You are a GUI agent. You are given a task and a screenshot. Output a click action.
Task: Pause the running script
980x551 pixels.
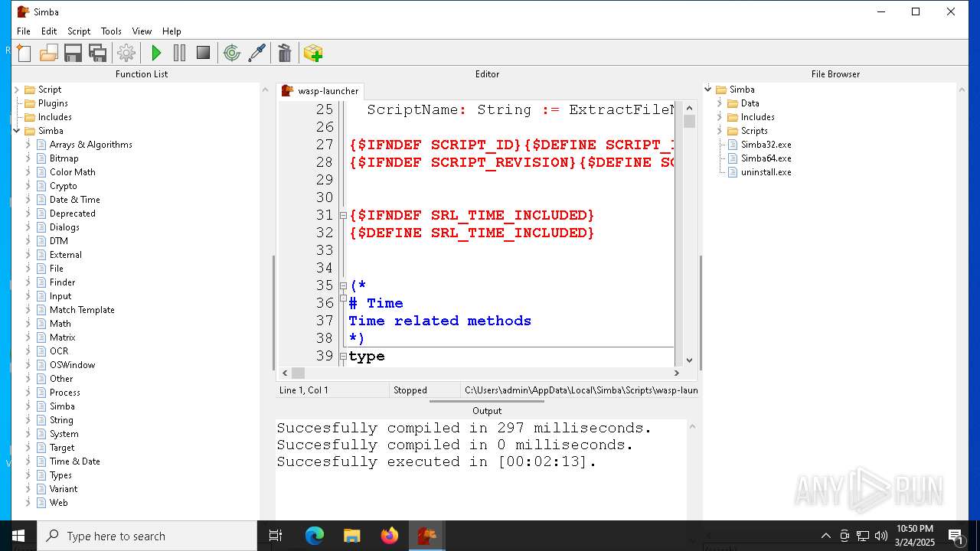click(179, 53)
